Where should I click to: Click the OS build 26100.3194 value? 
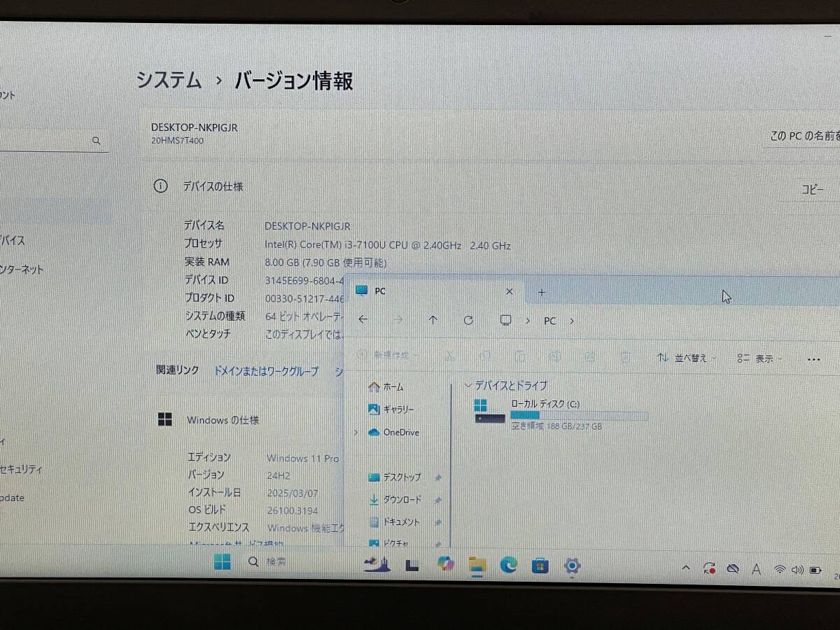(x=293, y=510)
